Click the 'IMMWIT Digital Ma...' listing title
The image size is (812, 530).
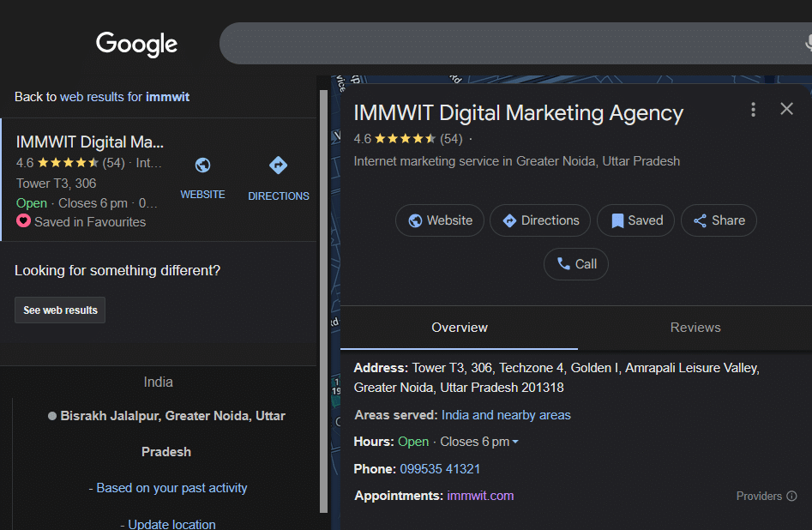point(89,142)
